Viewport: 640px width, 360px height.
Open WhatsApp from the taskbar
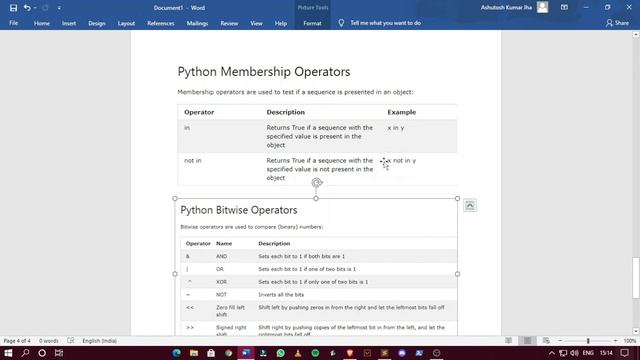(x=280, y=353)
